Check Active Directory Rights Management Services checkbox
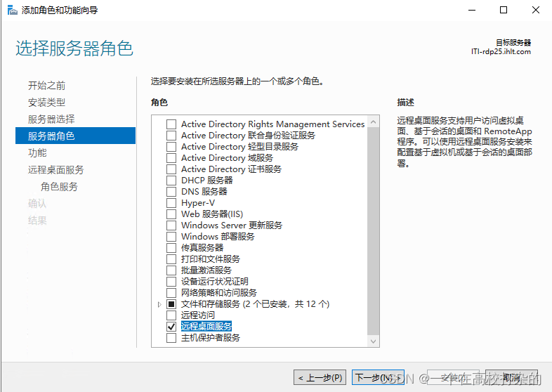The width and height of the screenshot is (552, 392). 171,124
